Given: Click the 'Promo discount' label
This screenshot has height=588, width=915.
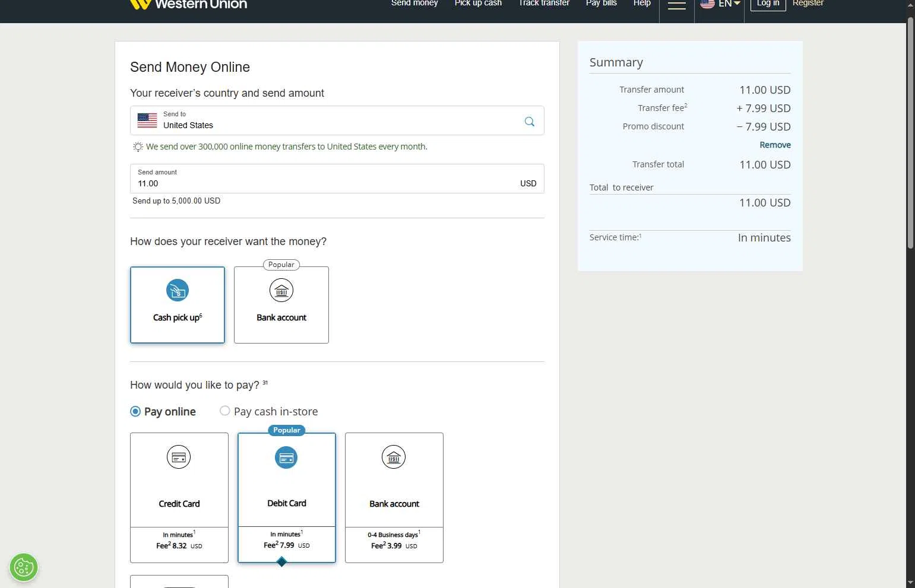Looking at the screenshot, I should point(653,126).
